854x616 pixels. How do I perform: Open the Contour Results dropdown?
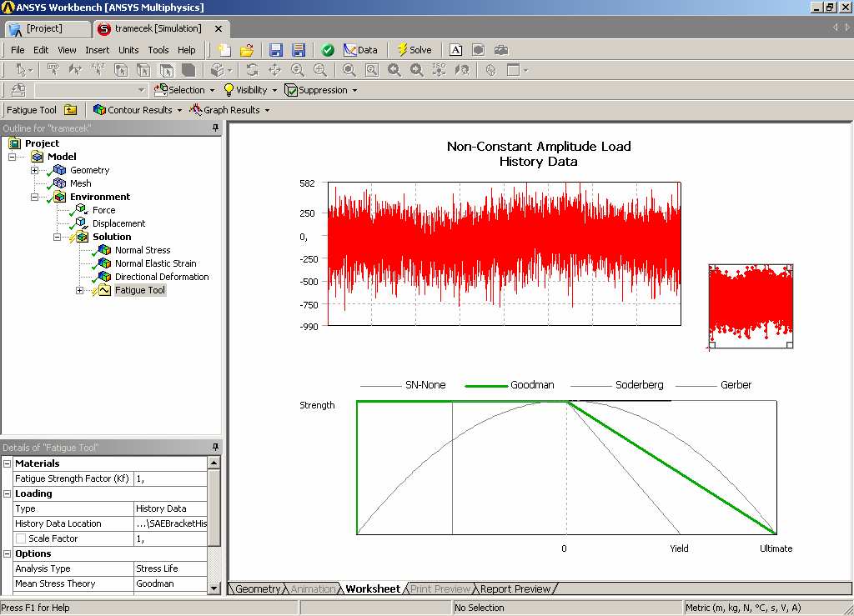(138, 110)
